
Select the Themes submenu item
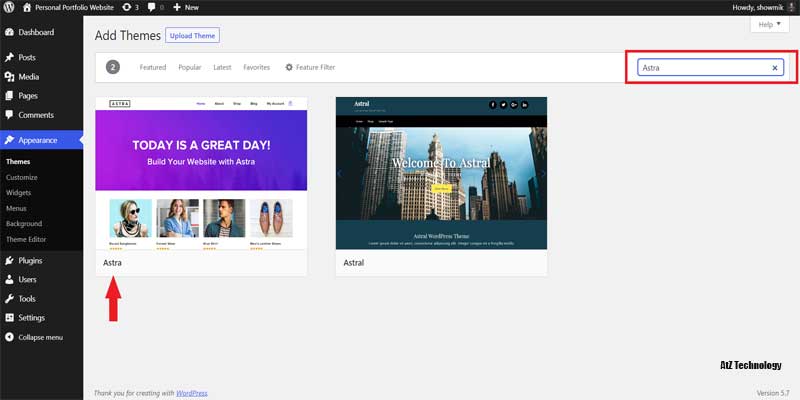(x=18, y=161)
